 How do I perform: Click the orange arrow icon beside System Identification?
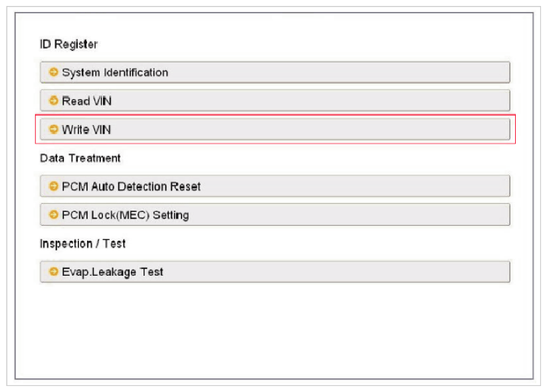tap(54, 72)
